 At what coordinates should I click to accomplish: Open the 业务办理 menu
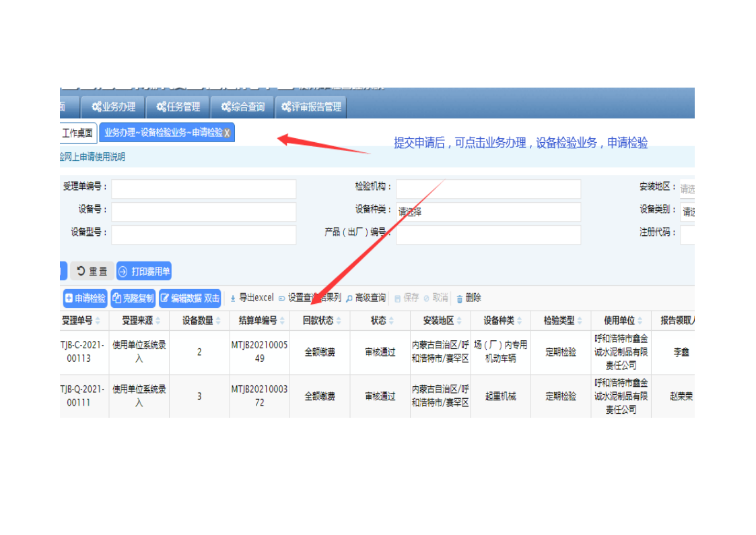point(114,106)
